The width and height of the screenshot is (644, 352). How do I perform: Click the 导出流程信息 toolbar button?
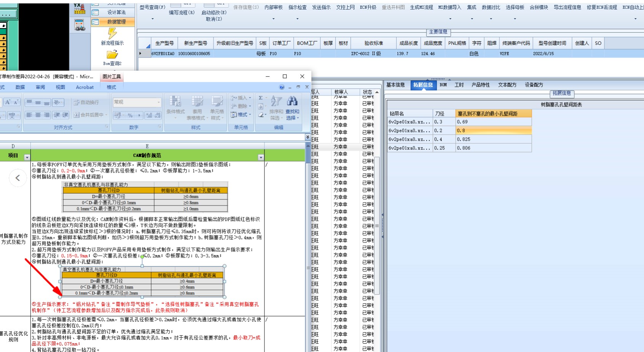[x=567, y=7]
